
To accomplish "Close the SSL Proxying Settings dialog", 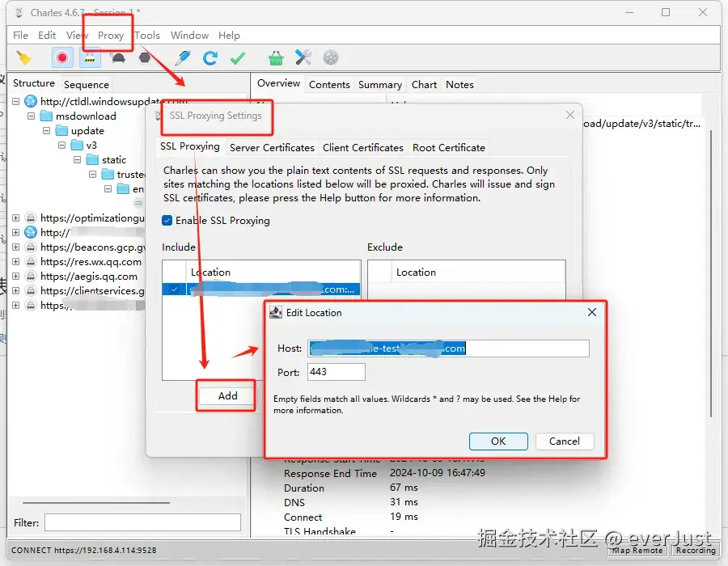I will 570,115.
